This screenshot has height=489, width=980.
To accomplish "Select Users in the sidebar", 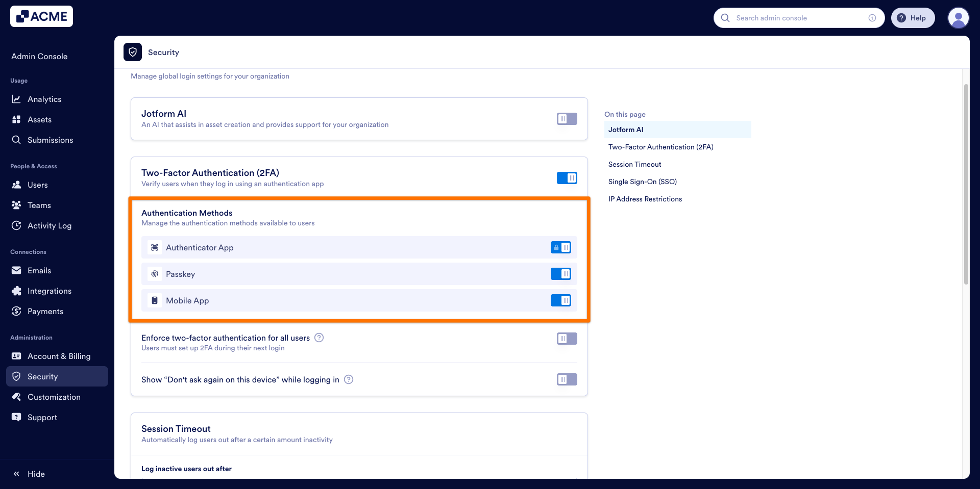I will coord(38,185).
